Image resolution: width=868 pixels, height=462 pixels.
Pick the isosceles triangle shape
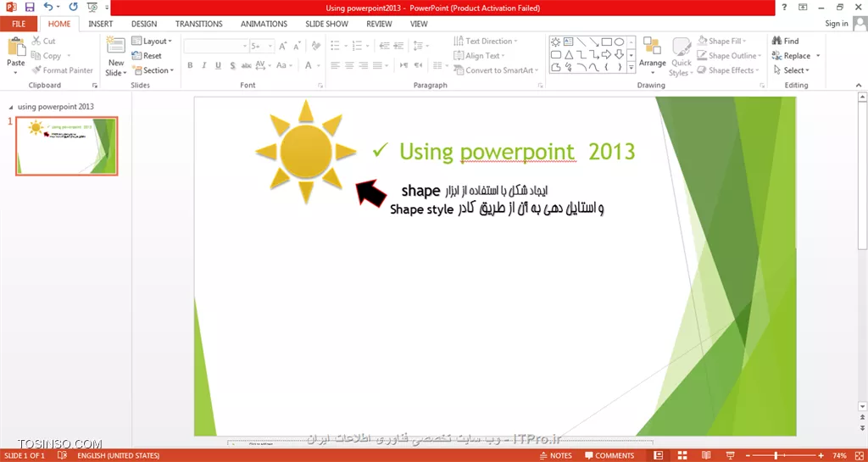[568, 54]
